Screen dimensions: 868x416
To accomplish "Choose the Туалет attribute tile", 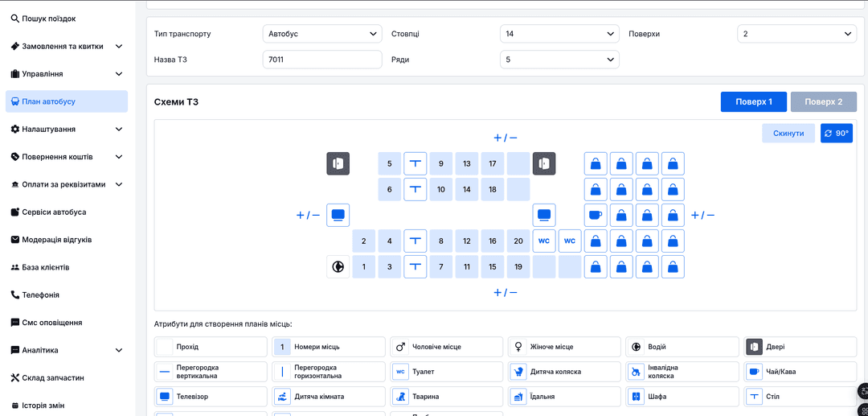I will point(448,372).
